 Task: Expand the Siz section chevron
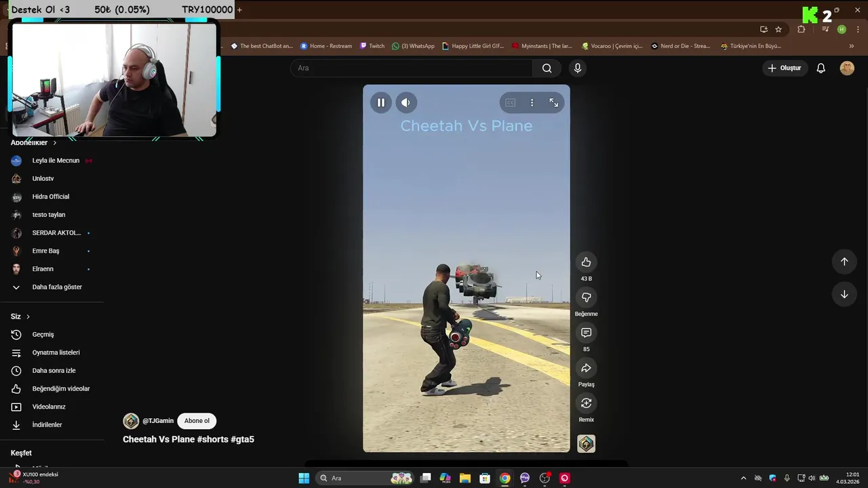[x=28, y=317]
